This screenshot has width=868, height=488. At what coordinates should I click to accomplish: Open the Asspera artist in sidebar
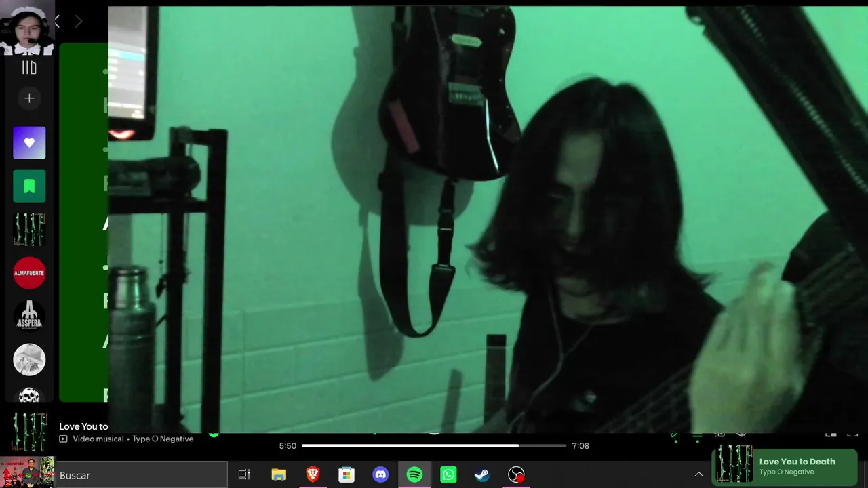click(29, 317)
